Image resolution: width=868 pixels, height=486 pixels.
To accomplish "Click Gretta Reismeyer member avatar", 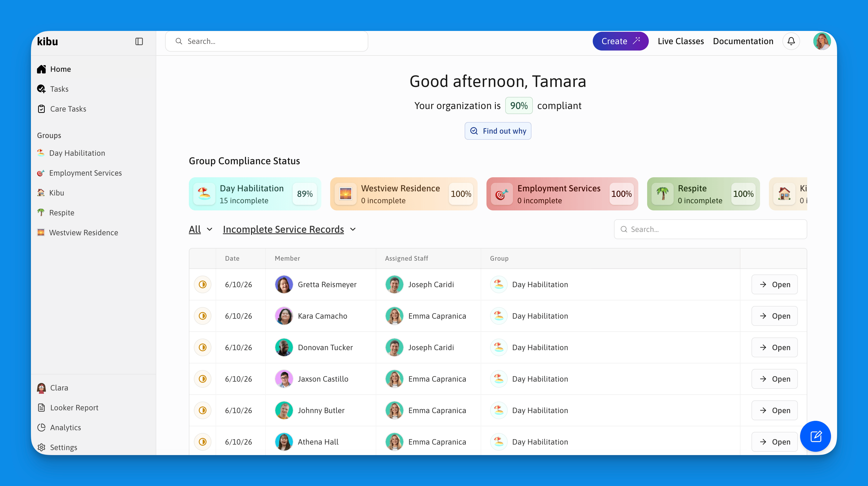I will click(284, 284).
